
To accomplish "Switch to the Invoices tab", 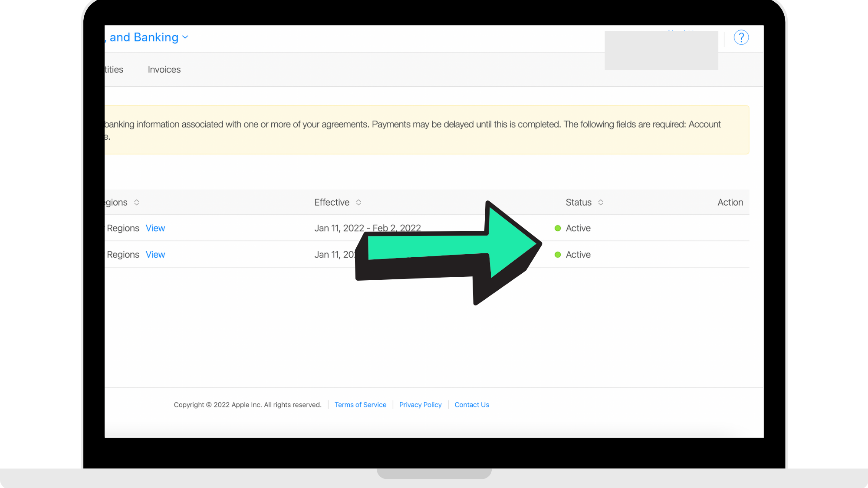I will (x=164, y=70).
